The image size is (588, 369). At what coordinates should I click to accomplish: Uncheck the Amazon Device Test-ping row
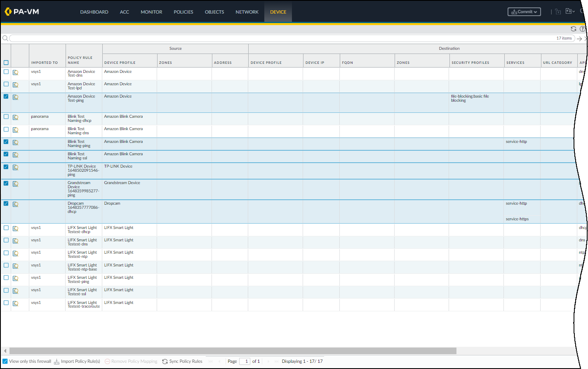(6, 96)
